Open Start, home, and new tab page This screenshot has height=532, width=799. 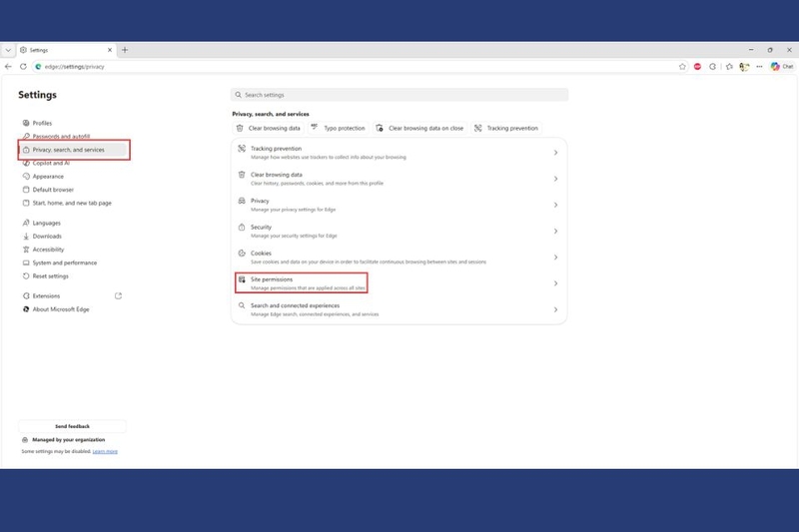(x=72, y=203)
